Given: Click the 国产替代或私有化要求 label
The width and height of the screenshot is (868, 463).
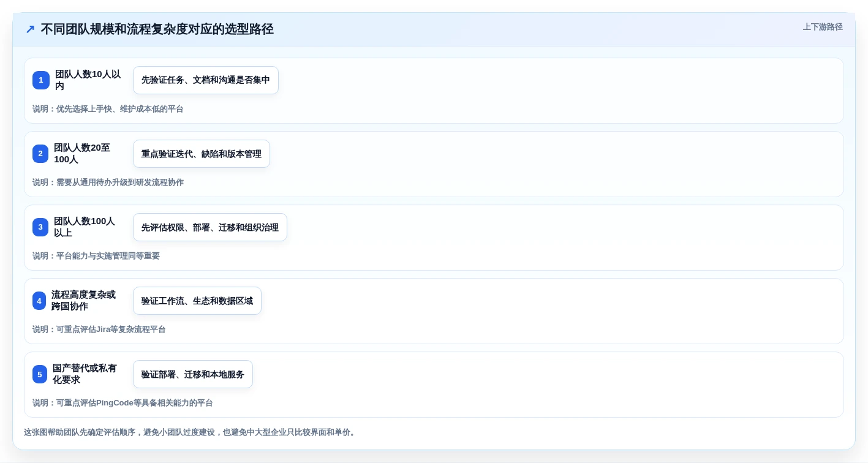Looking at the screenshot, I should [85, 374].
